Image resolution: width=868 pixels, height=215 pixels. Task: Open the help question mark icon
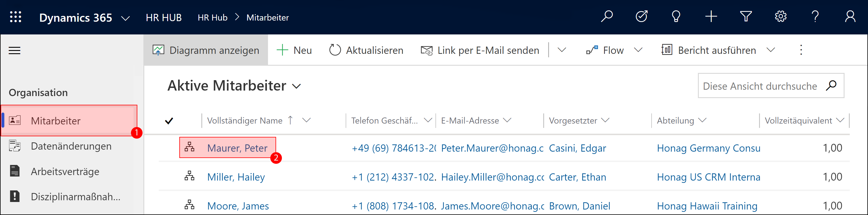pyautogui.click(x=815, y=16)
